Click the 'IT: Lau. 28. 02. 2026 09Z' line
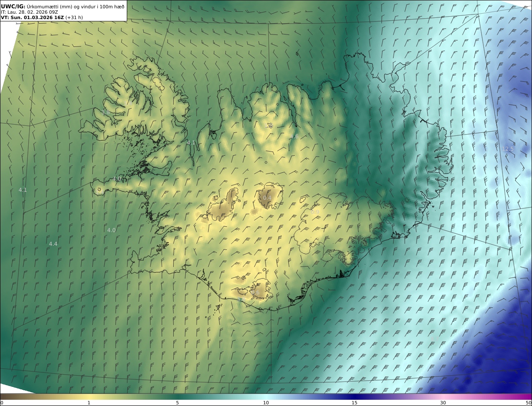Screen dimensions: 532x406 pyautogui.click(x=30, y=12)
